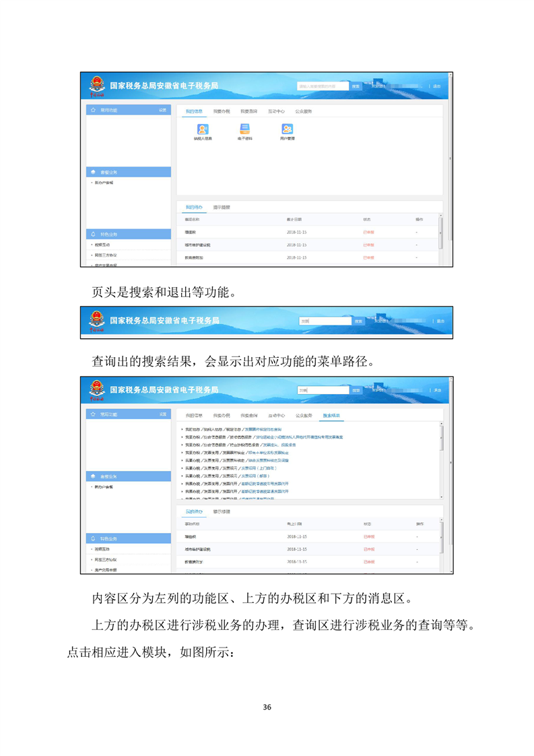Click 搜索 button in the banner-only screenshot

pos(358,321)
